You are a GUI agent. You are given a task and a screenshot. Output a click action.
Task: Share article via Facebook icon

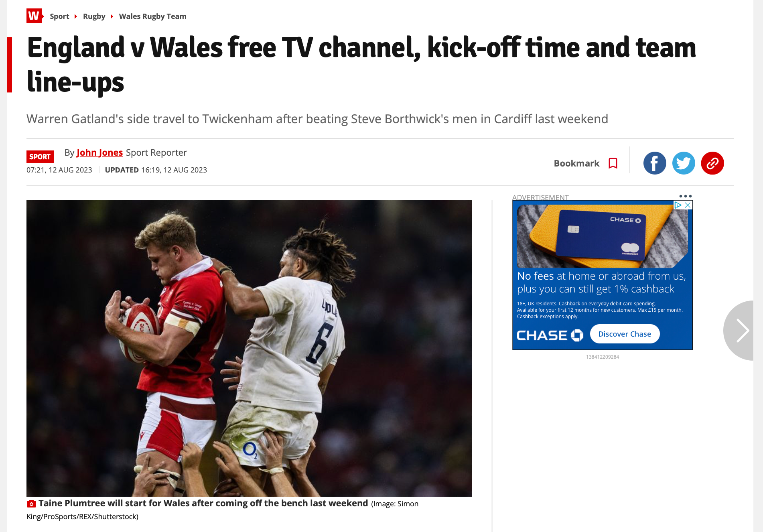[655, 163]
